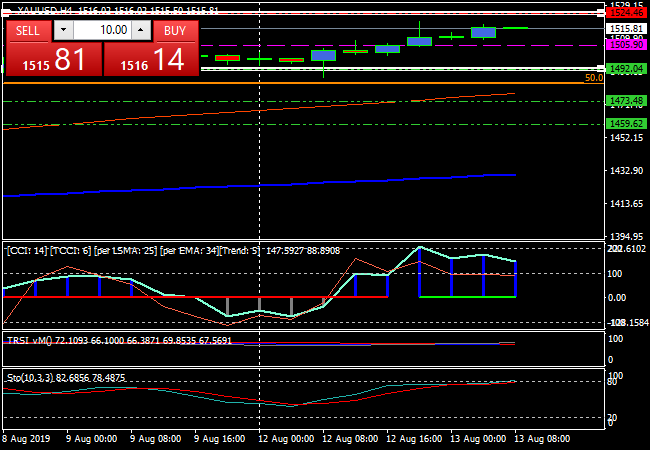Increase lot volume with the up arrow
This screenshot has height=450, width=650.
139,31
